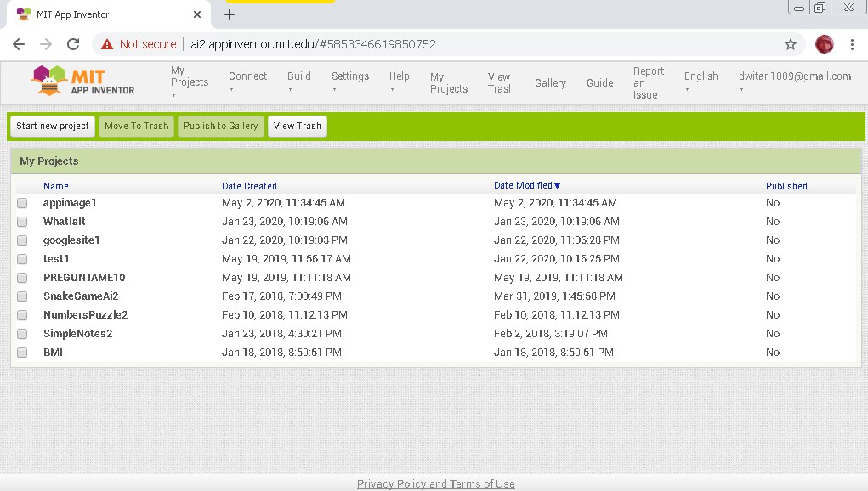The width and height of the screenshot is (868, 491).
Task: Open the Chrome three-dot menu
Action: pos(852,44)
